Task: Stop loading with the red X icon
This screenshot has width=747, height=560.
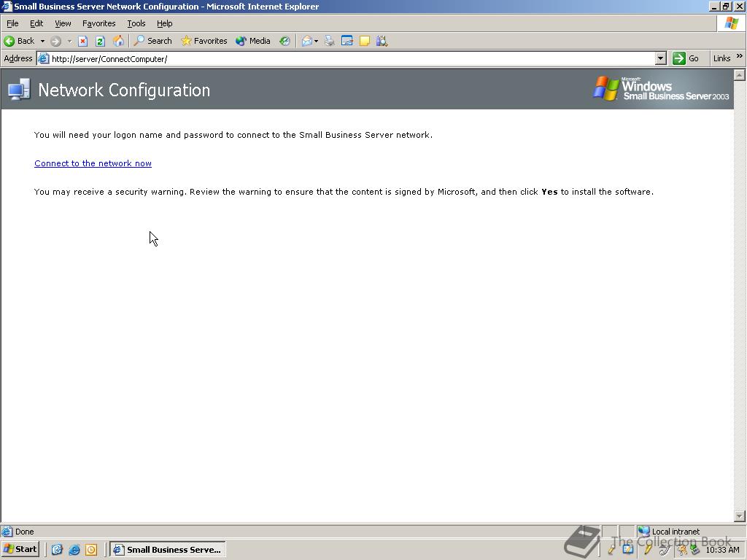Action: point(83,41)
